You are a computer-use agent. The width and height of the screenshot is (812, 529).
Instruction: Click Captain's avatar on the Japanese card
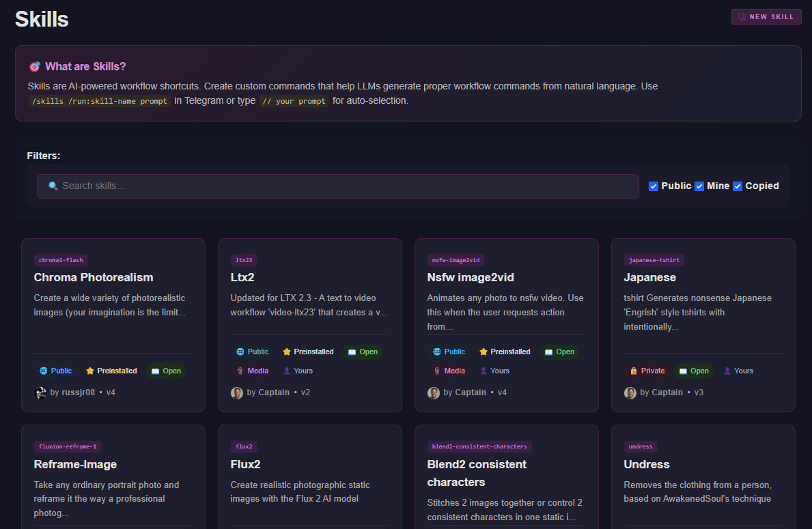630,392
